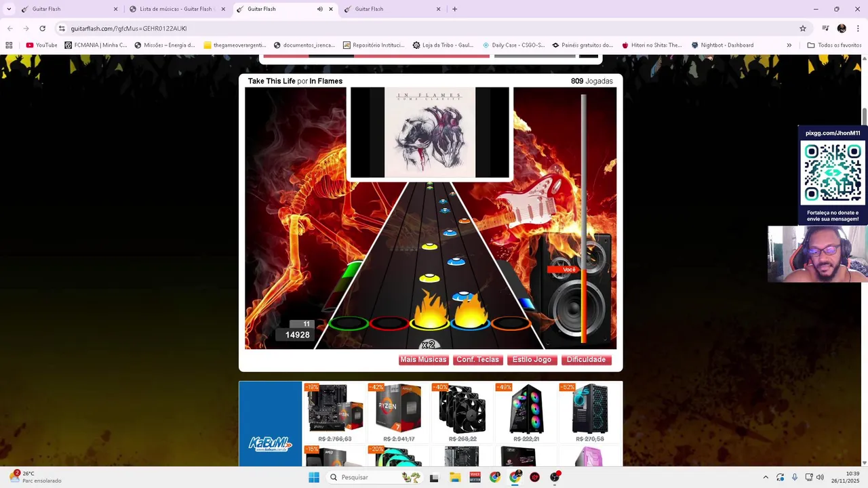Close the Lista de músicas tab
The width and height of the screenshot is (868, 488).
click(223, 9)
